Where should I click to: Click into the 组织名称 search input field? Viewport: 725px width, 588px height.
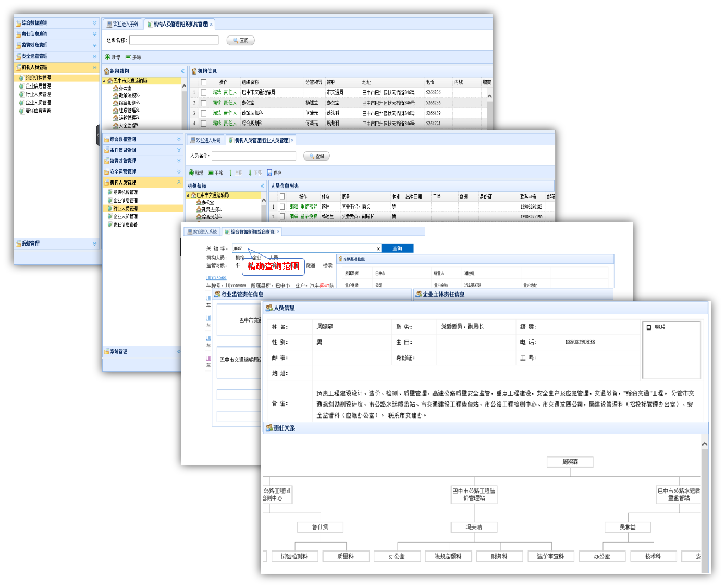point(174,40)
